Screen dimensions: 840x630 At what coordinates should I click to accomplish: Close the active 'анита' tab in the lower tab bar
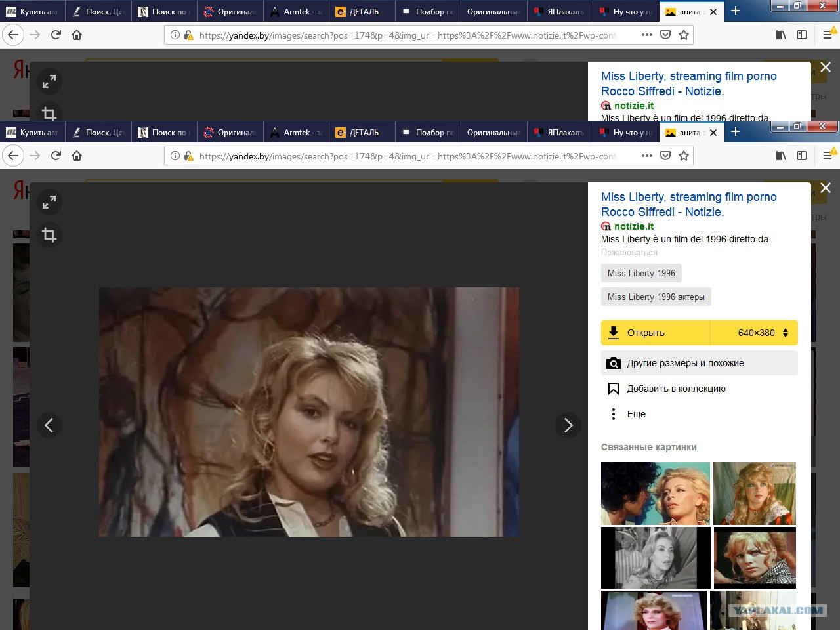tap(713, 133)
